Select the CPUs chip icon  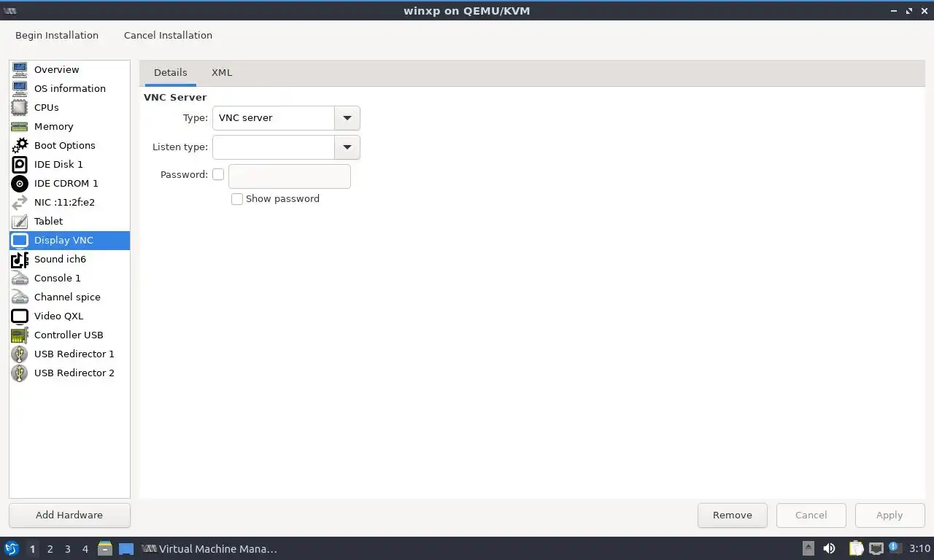(20, 107)
